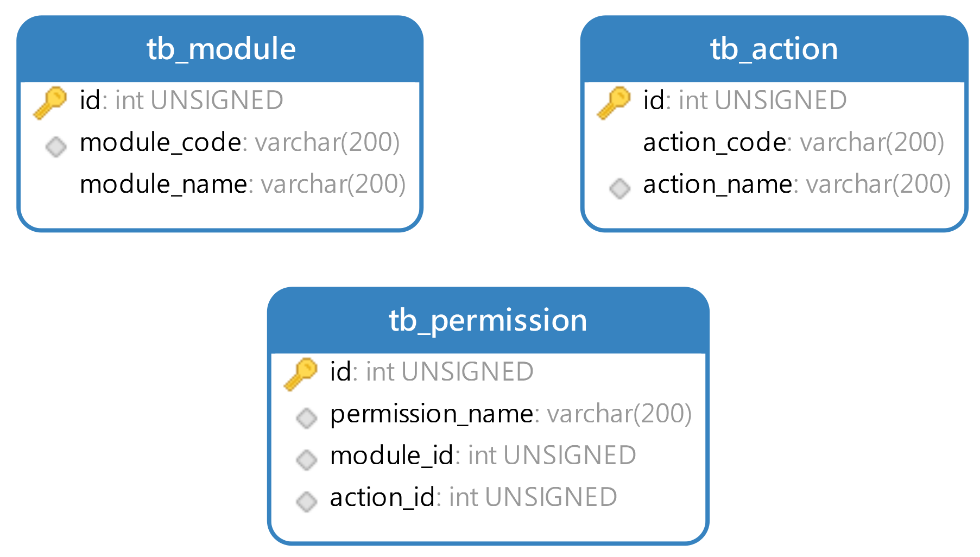This screenshot has height=557, width=980.
Task: Select the action_code column row
Action: [774, 142]
